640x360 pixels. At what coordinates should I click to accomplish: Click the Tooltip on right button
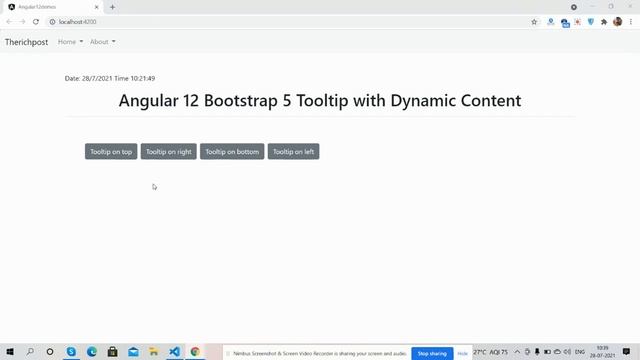tap(169, 151)
